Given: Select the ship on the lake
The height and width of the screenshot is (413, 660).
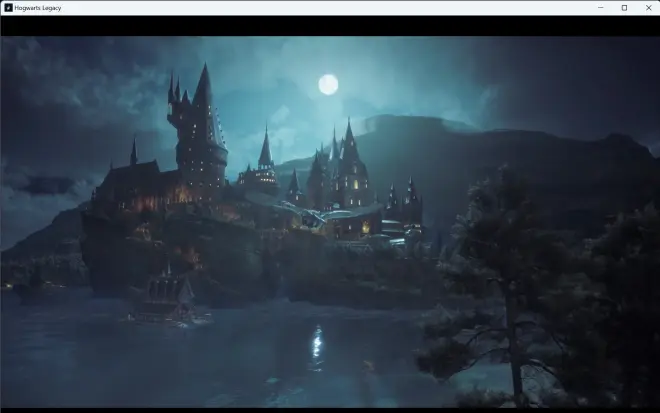Looking at the screenshot, I should 167,297.
